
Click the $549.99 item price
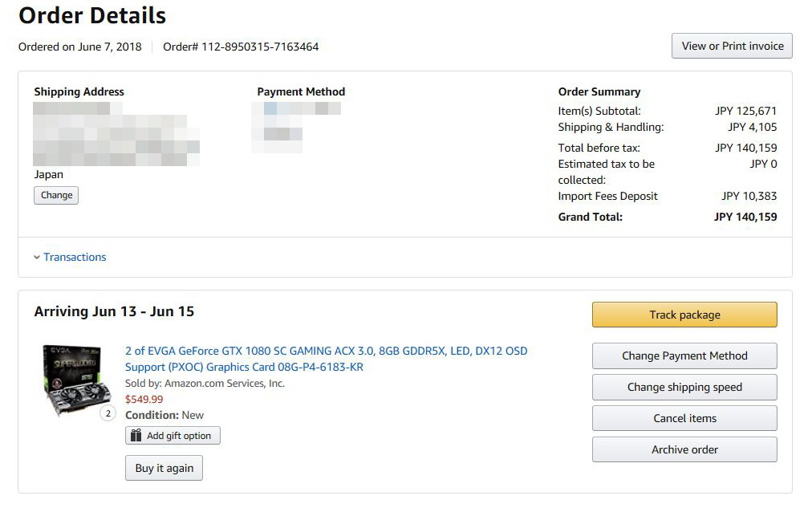coord(144,399)
